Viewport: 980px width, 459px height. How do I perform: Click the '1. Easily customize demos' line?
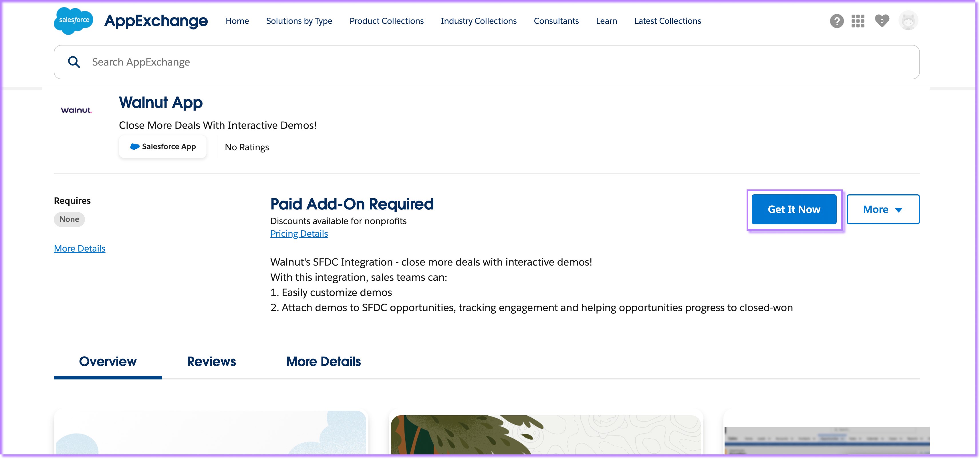(x=331, y=293)
